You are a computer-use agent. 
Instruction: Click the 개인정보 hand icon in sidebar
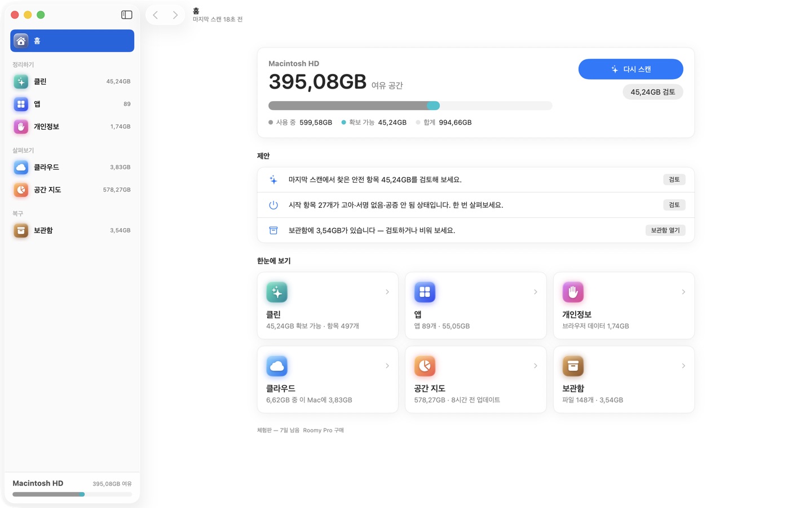coord(21,126)
